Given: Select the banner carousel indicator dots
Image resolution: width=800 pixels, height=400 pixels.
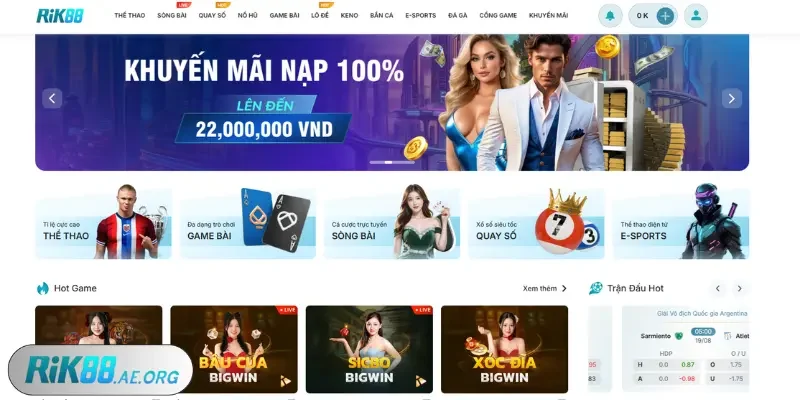Looking at the screenshot, I should click(x=392, y=162).
